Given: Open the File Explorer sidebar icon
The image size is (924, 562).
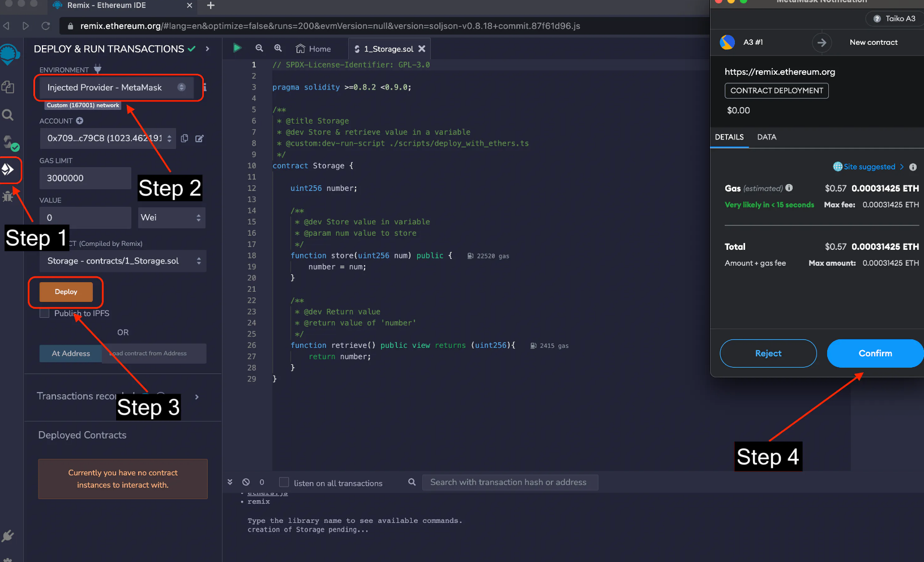Looking at the screenshot, I should tap(8, 87).
